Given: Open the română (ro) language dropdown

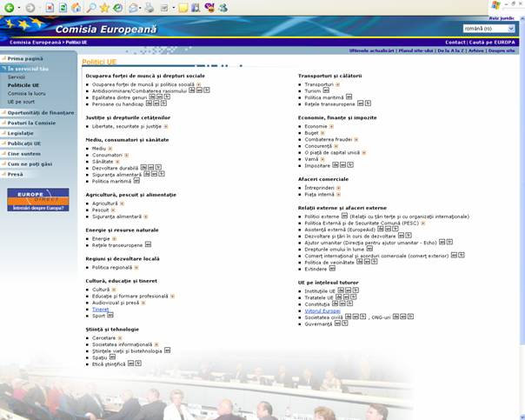Looking at the screenshot, I should pyautogui.click(x=489, y=29).
